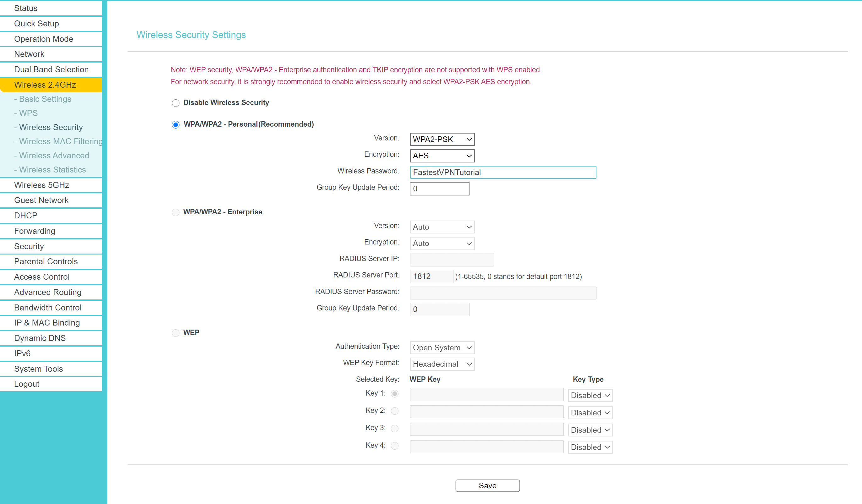Open the Guest Network section
This screenshot has height=504, width=862.
point(41,200)
